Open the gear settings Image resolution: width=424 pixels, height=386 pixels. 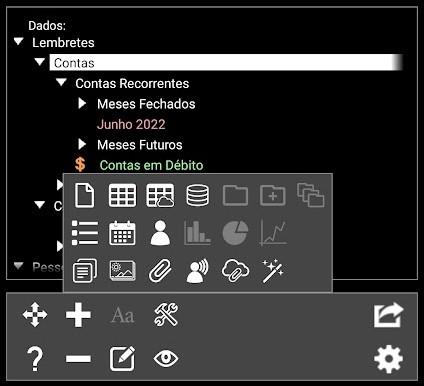389,359
